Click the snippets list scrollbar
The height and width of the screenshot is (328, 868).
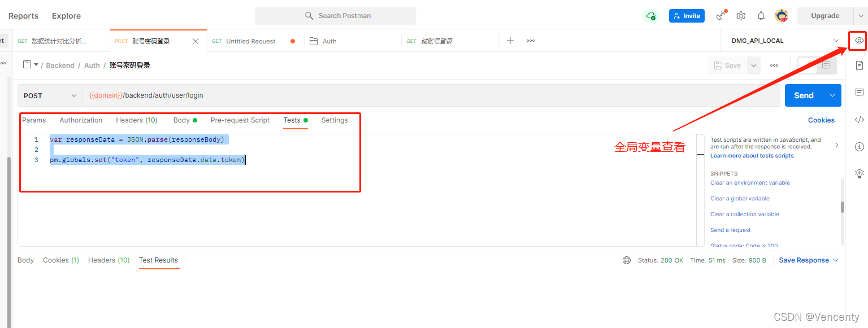(x=843, y=207)
